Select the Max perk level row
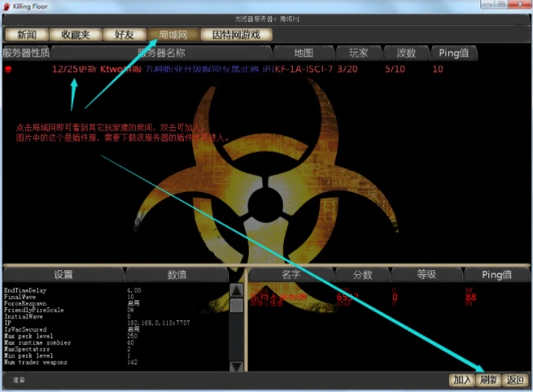 (116, 336)
